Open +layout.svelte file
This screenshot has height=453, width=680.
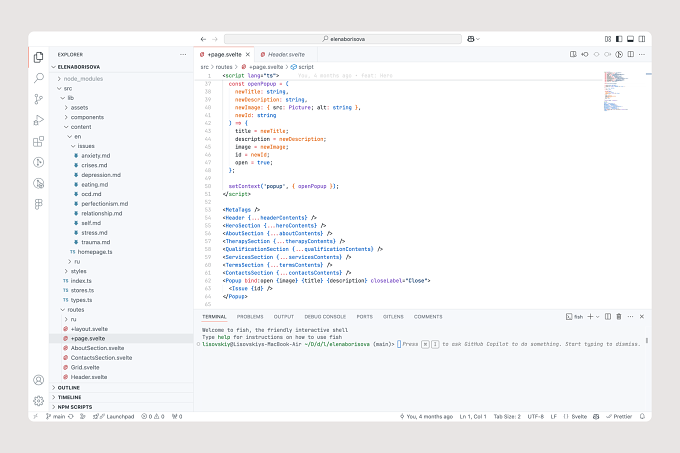[121, 329]
